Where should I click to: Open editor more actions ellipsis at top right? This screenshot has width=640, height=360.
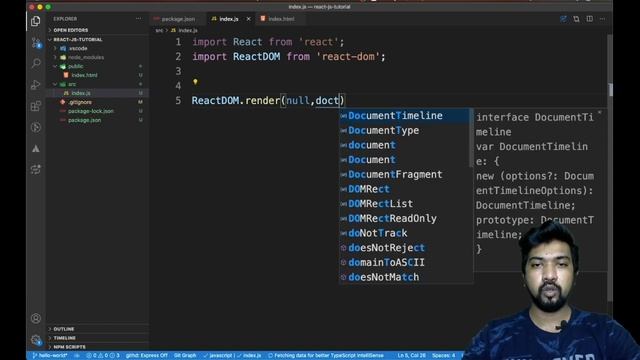(x=603, y=19)
